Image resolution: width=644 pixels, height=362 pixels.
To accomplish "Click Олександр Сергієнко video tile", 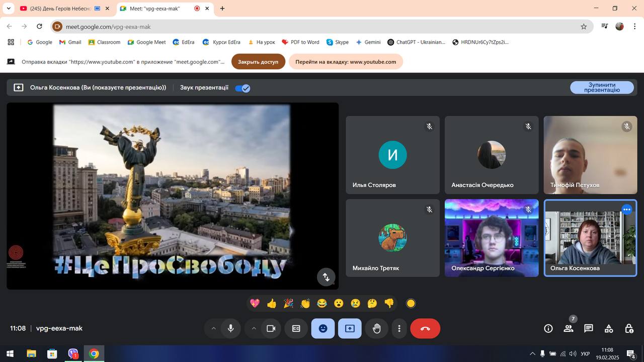I will tap(491, 237).
